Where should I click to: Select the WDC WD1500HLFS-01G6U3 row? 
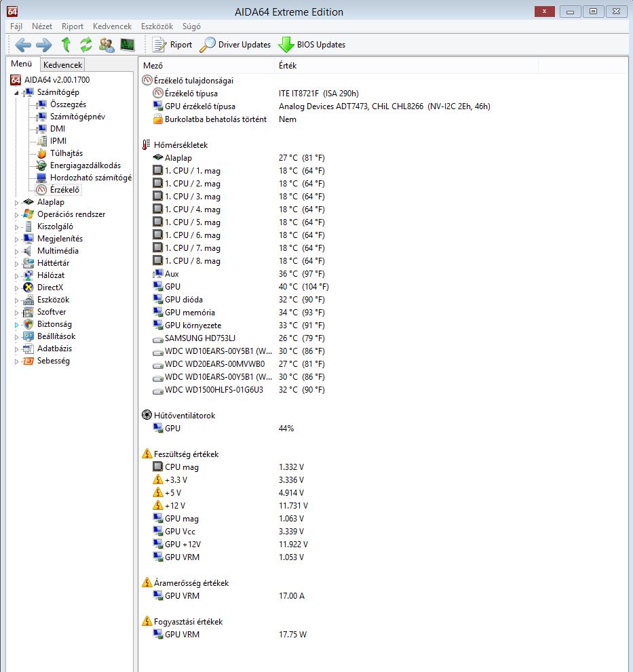coord(239,390)
